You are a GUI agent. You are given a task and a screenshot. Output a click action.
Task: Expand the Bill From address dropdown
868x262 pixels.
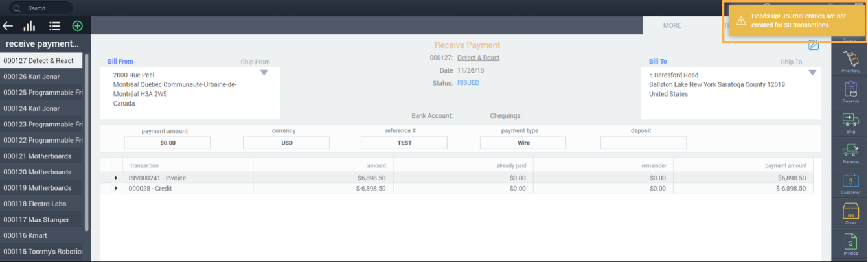[x=264, y=73]
